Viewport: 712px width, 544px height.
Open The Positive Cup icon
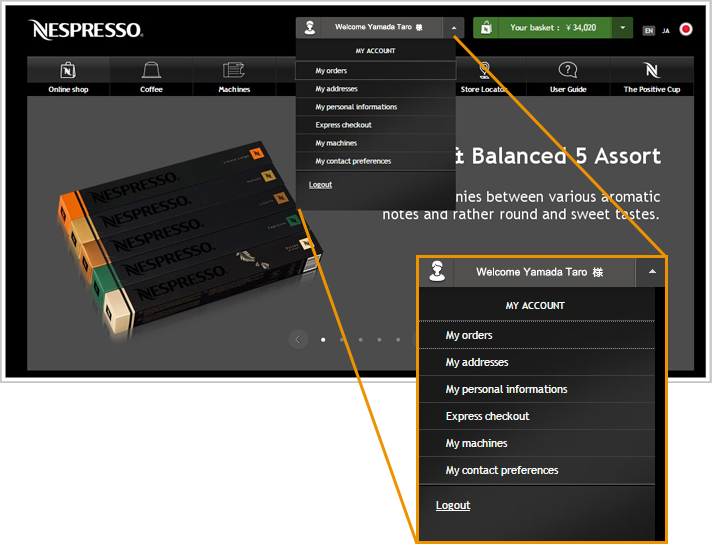(652, 70)
